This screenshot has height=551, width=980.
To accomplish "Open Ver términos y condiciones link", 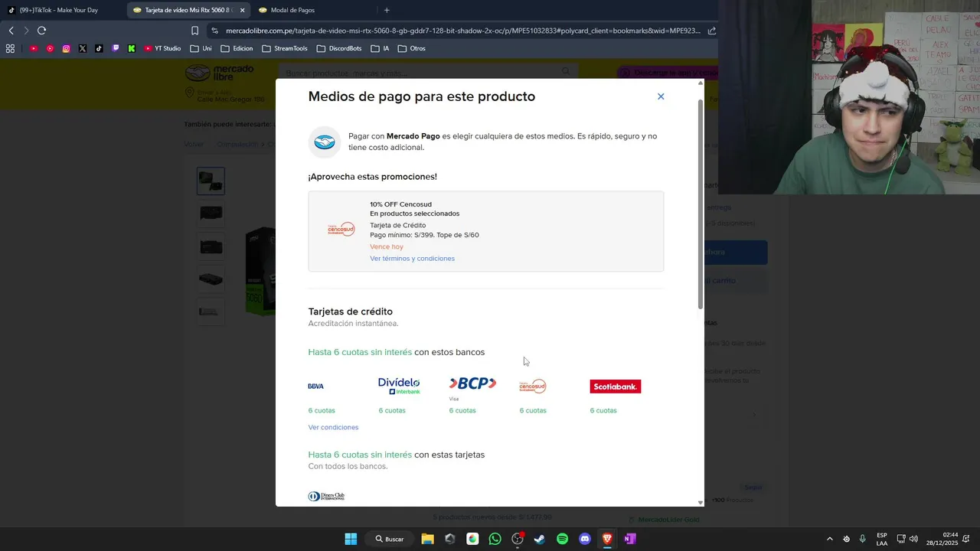I will [412, 259].
